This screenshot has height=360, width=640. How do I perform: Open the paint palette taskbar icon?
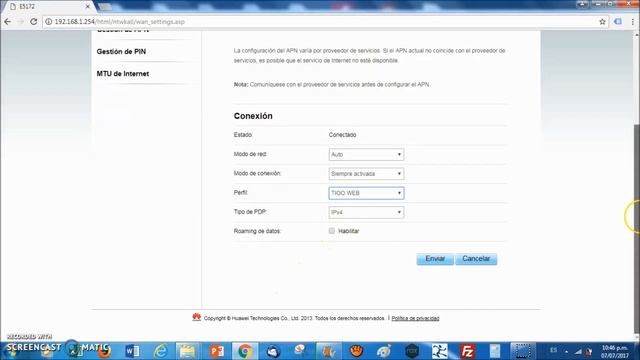click(384, 351)
